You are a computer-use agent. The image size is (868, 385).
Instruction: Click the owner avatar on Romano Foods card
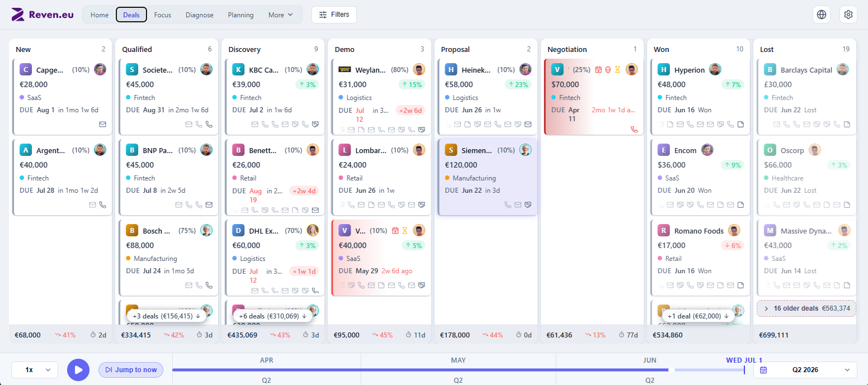click(x=734, y=230)
